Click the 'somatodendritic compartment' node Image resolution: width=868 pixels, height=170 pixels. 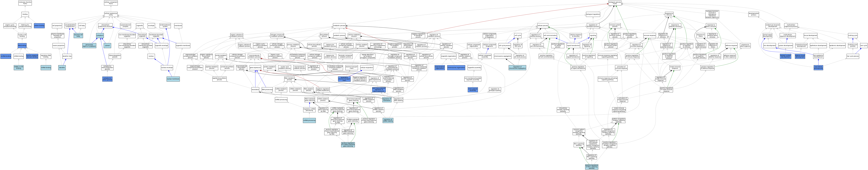[x=70, y=26]
